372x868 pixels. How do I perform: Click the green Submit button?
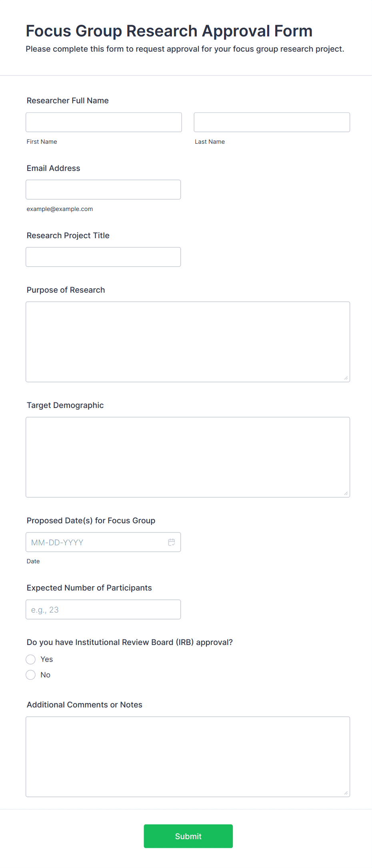coord(188,836)
